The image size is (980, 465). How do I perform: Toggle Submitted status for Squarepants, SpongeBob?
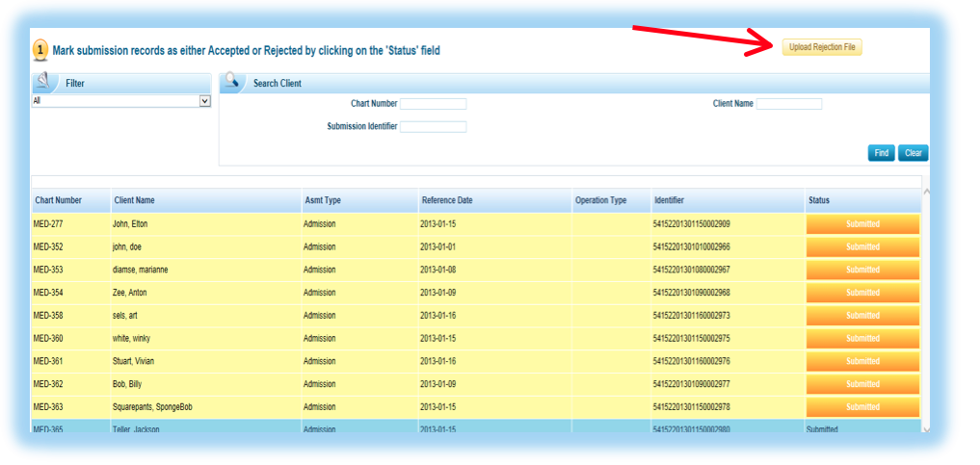pos(862,407)
